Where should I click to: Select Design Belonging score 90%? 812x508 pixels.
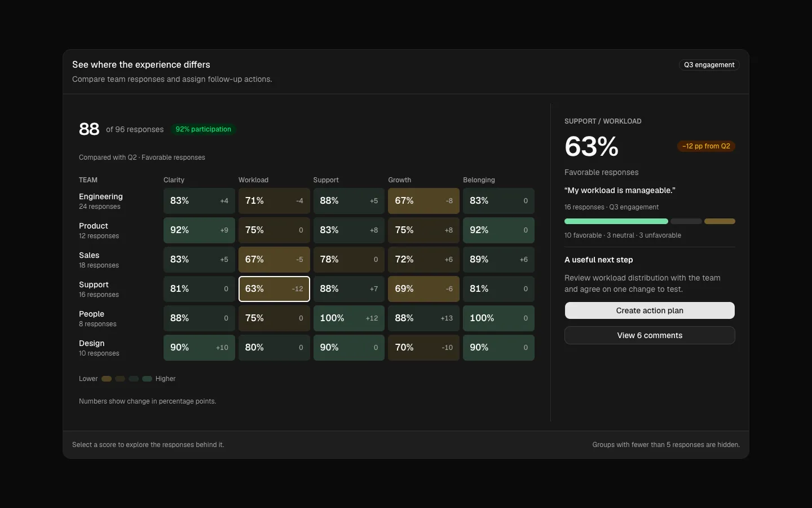pos(498,348)
